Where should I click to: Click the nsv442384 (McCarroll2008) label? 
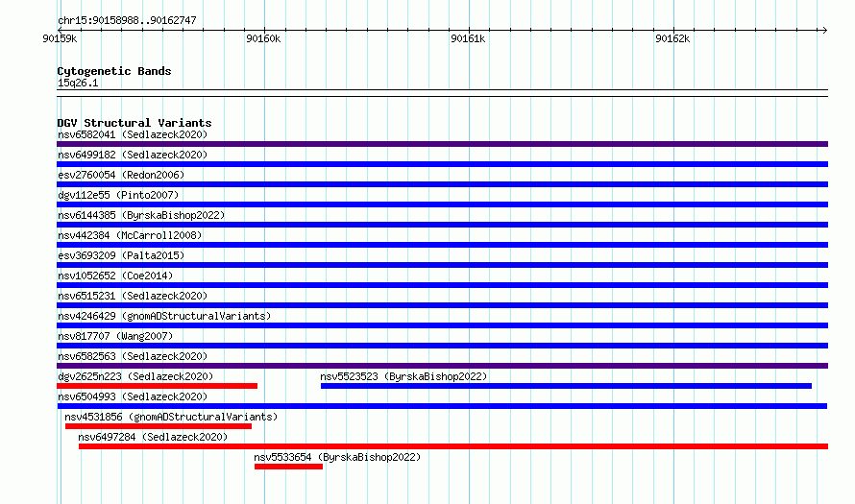point(130,235)
